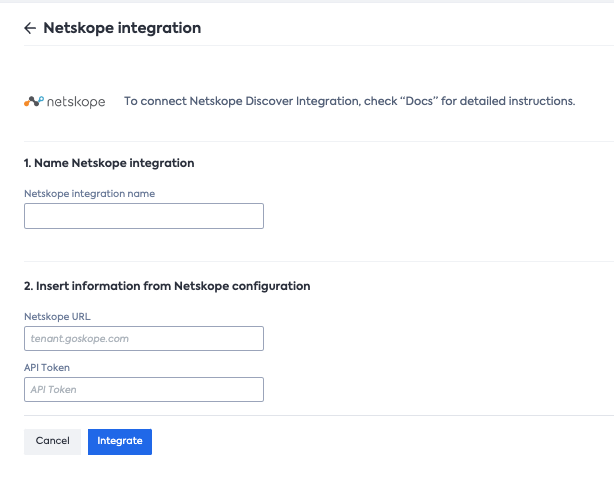
Task: Select the API Token input field
Action: point(144,390)
